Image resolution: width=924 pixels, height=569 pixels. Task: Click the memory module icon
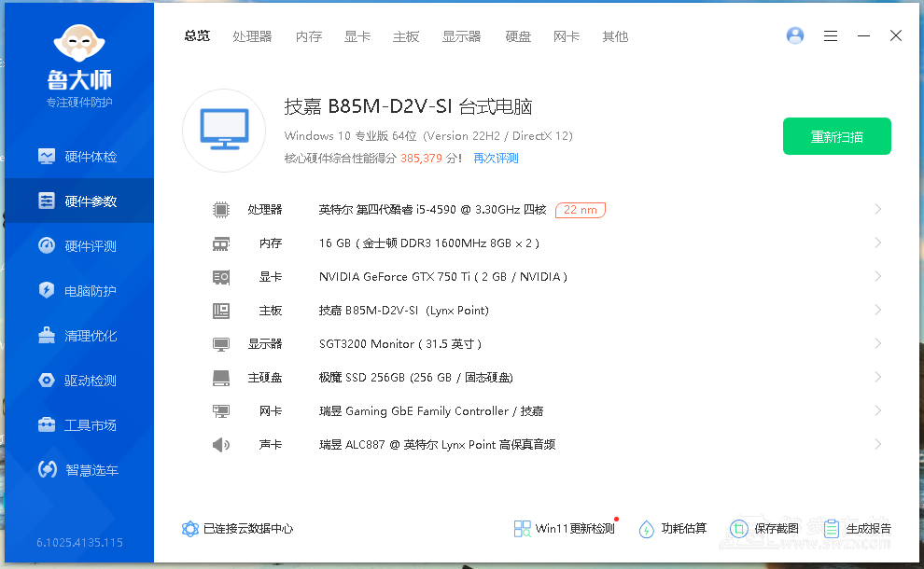221,243
